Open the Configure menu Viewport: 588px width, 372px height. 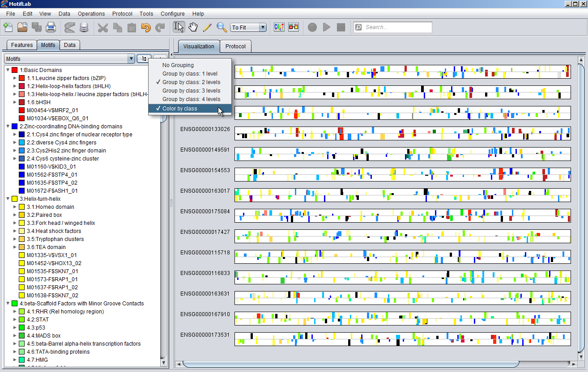pos(173,14)
